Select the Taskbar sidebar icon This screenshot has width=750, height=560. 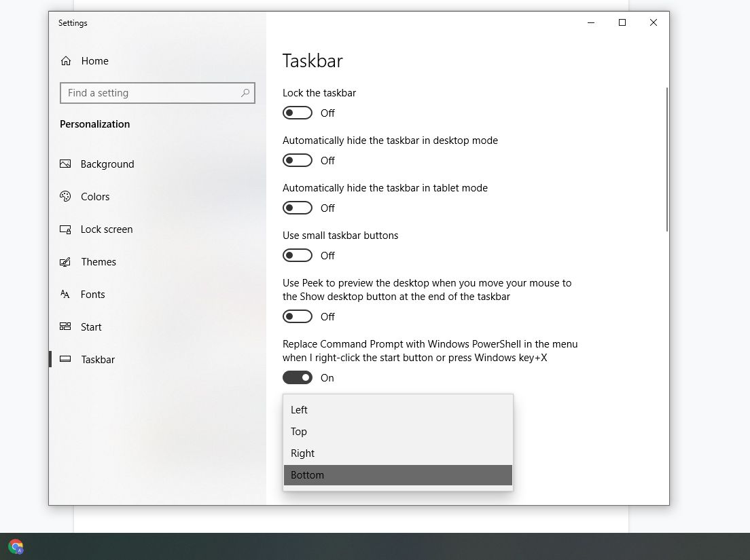click(65, 359)
